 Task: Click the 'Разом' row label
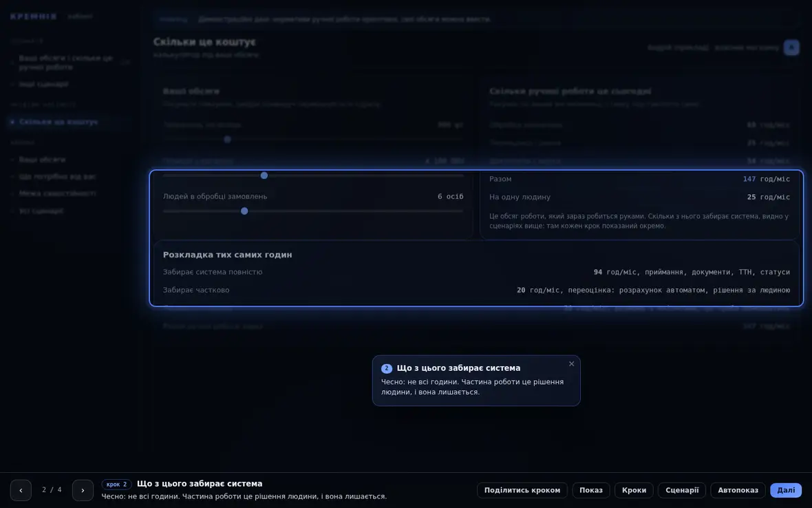click(500, 179)
